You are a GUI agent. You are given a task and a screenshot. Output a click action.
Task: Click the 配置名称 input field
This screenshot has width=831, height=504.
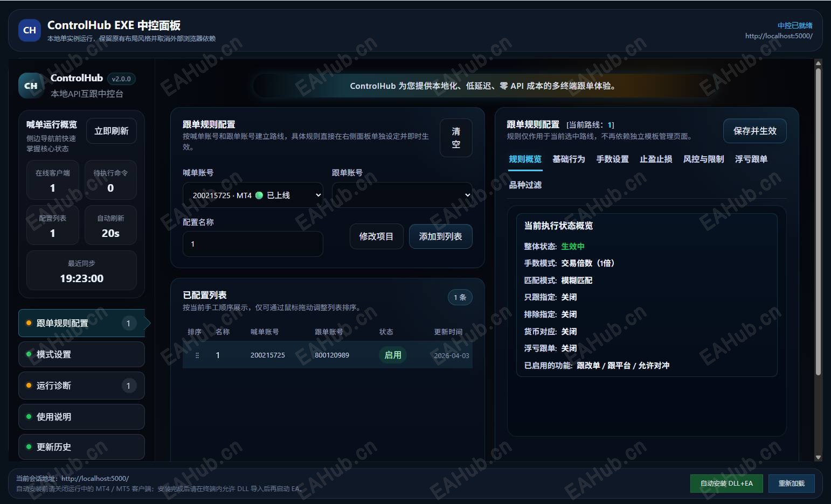(253, 244)
